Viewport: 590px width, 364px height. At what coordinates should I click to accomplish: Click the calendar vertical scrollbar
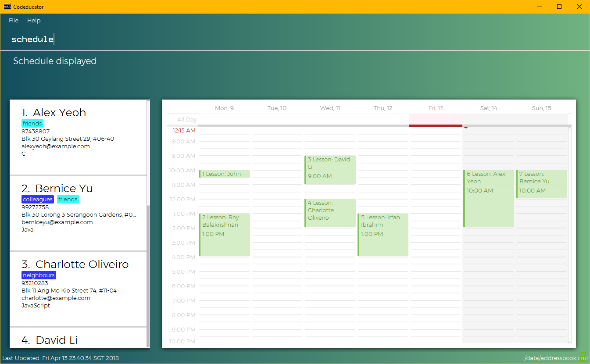click(570, 235)
